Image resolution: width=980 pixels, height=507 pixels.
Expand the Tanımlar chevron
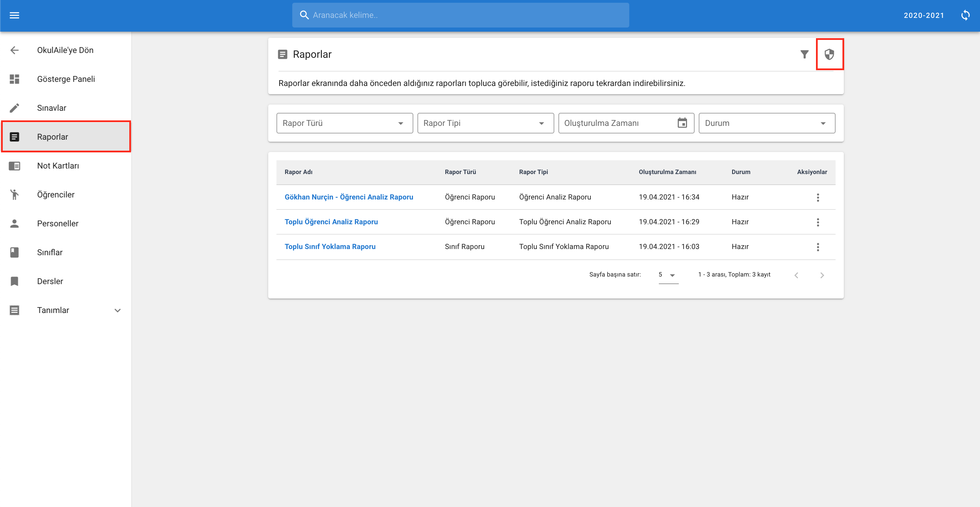click(x=118, y=310)
